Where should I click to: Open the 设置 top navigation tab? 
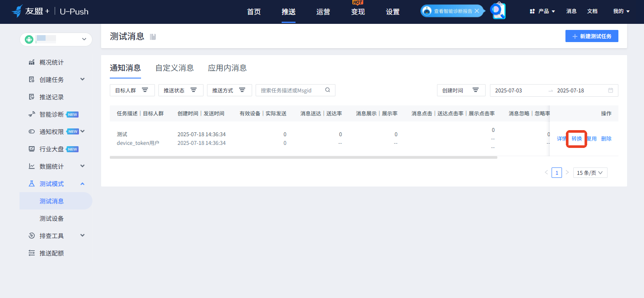click(393, 12)
